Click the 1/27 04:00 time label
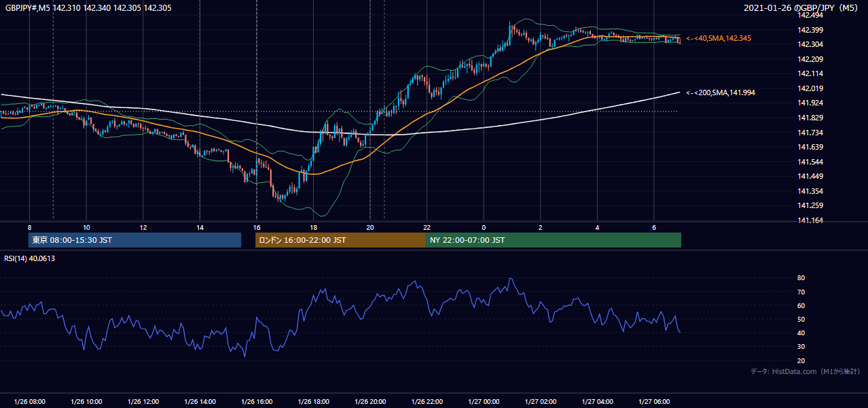This screenshot has height=408, width=868. point(597,402)
